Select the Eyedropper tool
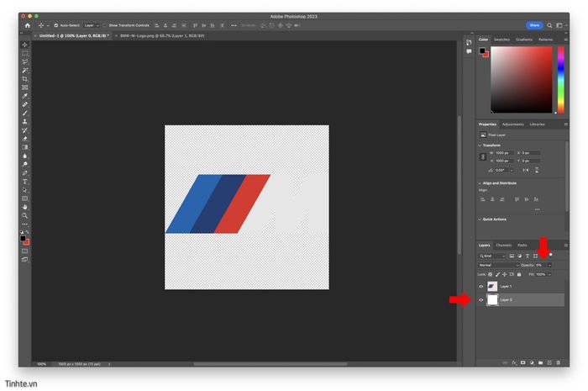The height and width of the screenshot is (391, 588). click(x=24, y=96)
